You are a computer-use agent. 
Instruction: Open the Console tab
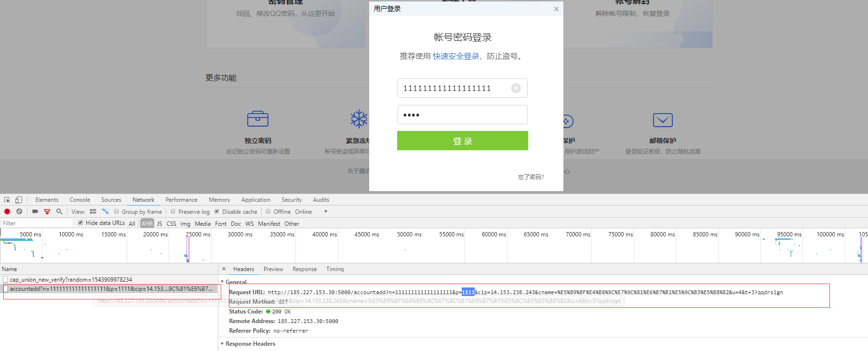click(x=80, y=200)
